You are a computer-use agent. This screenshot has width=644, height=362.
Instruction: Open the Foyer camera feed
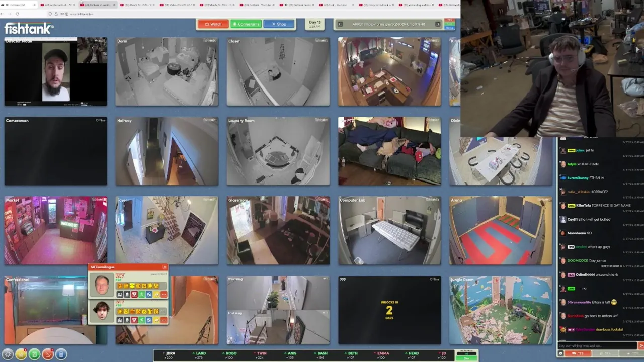point(167,230)
